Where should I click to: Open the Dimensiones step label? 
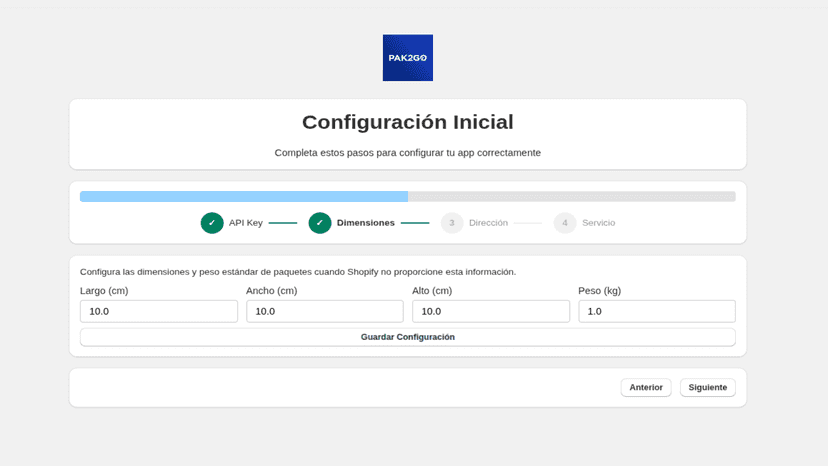pos(365,223)
